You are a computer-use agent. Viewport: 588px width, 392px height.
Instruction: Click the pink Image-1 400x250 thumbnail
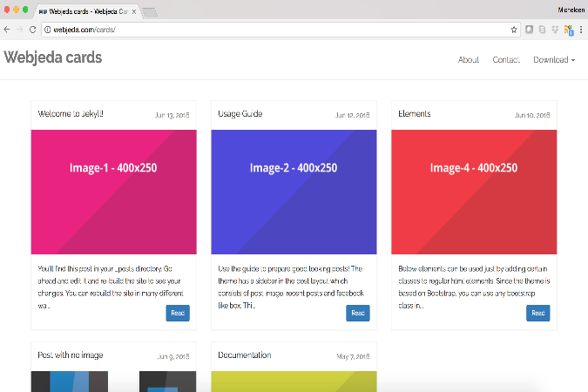click(113, 192)
